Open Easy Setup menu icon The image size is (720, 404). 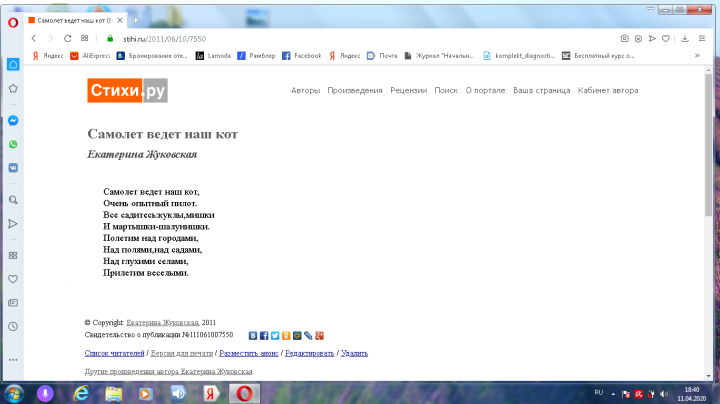click(x=702, y=39)
